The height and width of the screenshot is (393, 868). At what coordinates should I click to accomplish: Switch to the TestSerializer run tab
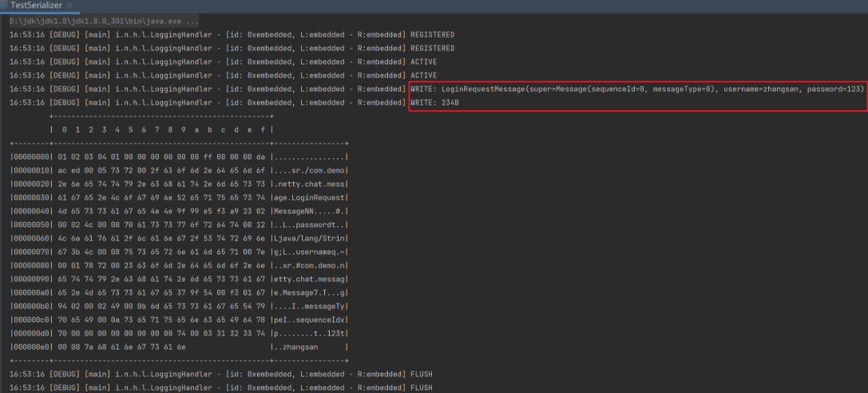pos(38,6)
